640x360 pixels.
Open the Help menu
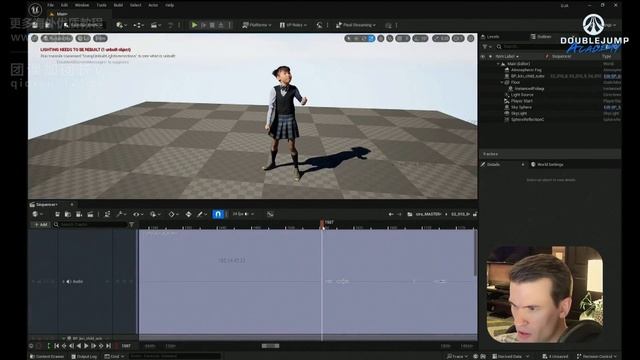pos(170,5)
